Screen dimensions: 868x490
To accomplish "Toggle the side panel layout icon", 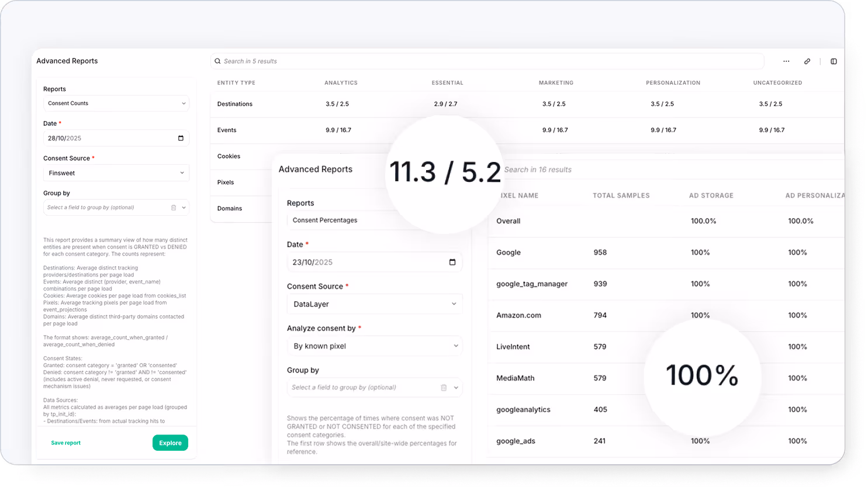I will pos(834,61).
